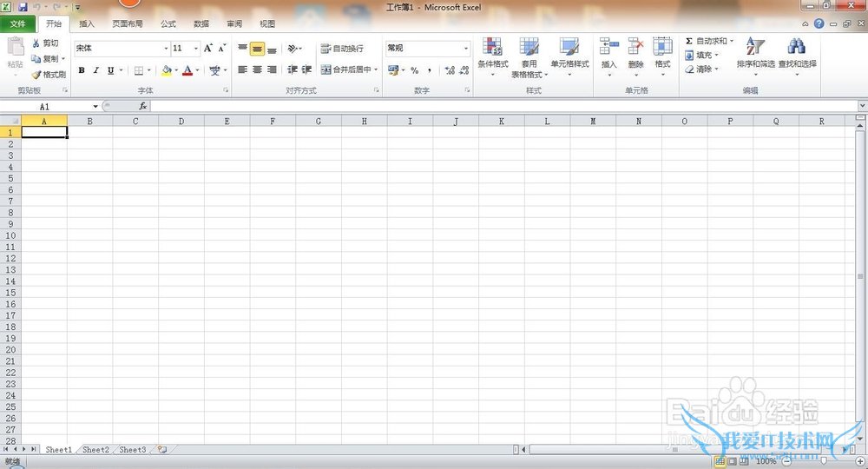Expand AutoSum (自动求和) dropdown arrow
The height and width of the screenshot is (469, 868).
click(731, 41)
